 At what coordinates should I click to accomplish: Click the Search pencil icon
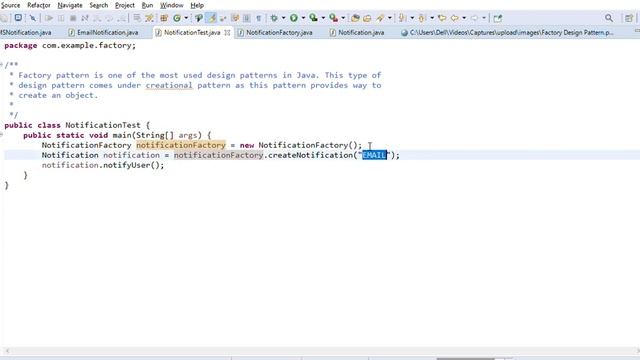coord(380,18)
